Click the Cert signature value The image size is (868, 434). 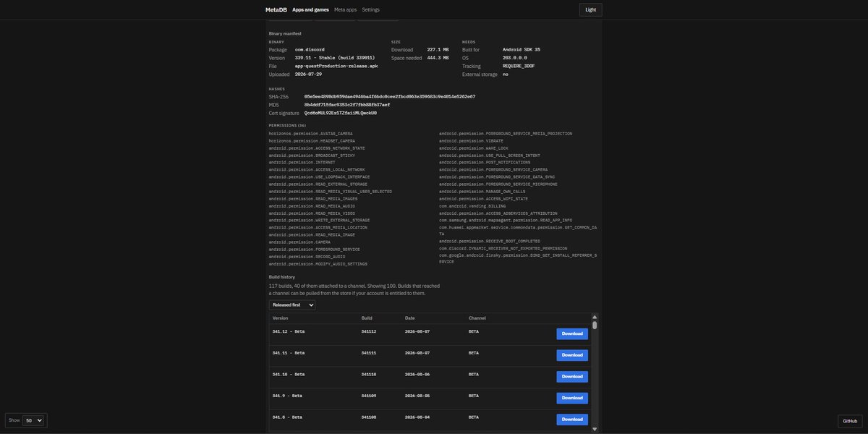pos(341,113)
